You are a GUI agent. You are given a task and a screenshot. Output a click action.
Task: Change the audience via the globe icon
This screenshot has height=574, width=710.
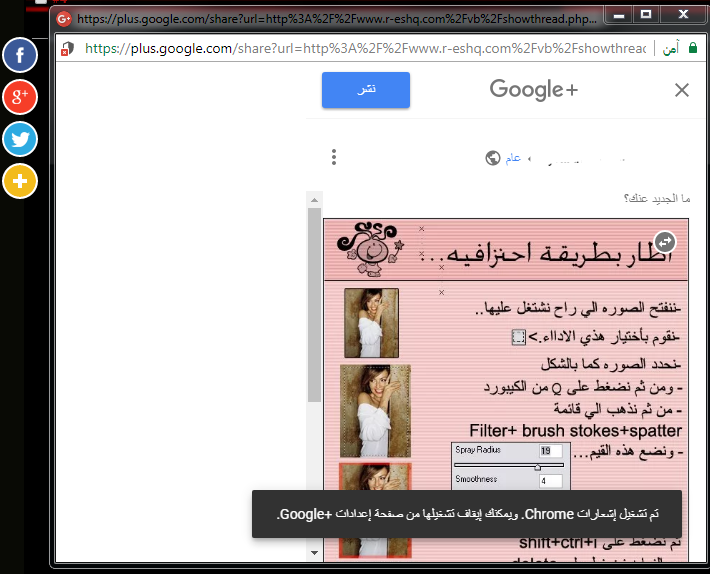point(493,158)
